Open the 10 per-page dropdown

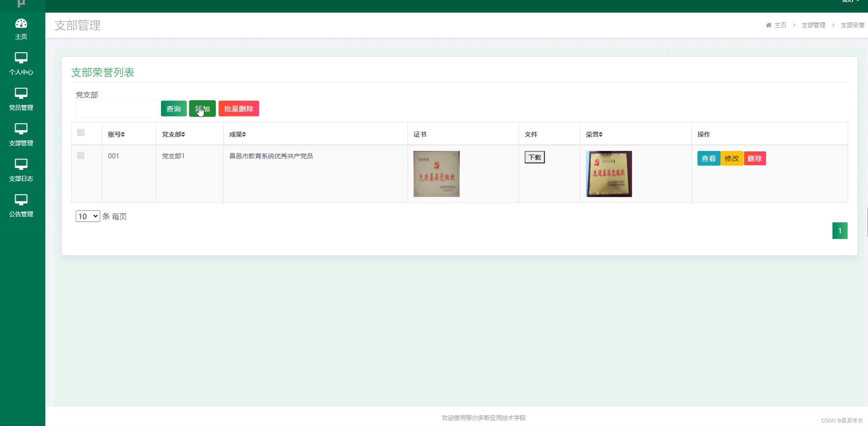88,216
